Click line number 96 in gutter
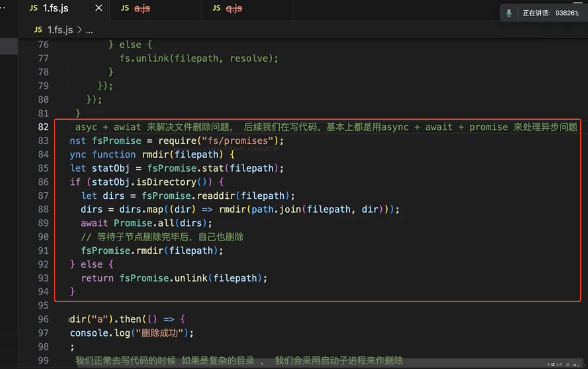The height and width of the screenshot is (369, 588). click(x=43, y=319)
